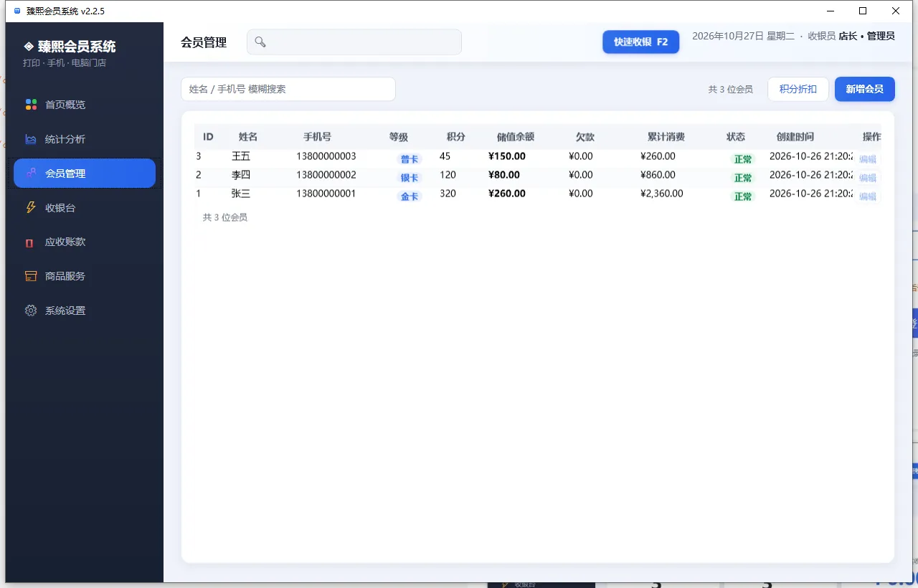Click the 新增会员 button
918x588 pixels.
click(864, 89)
